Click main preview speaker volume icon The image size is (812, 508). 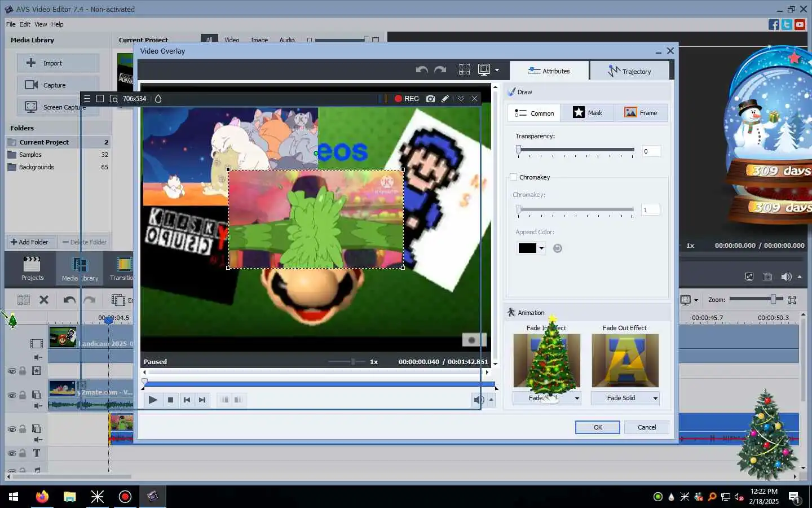point(786,277)
